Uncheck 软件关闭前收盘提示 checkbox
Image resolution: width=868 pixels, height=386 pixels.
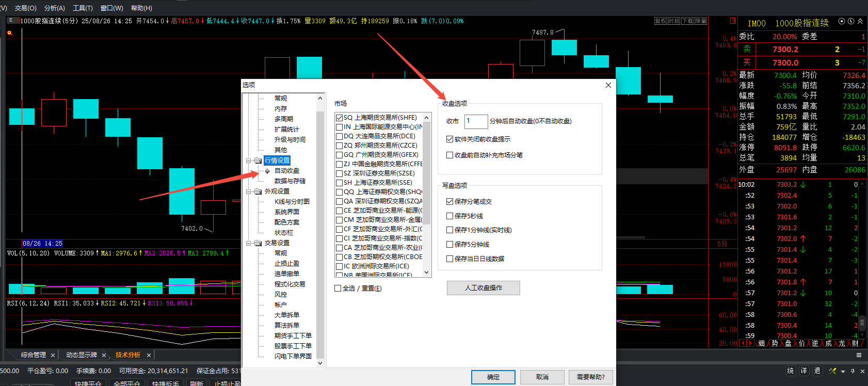449,139
